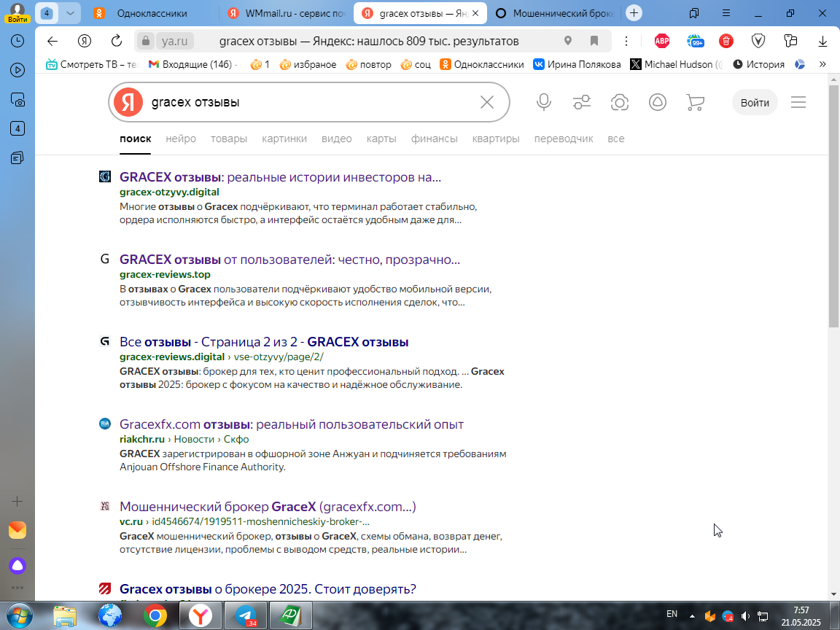Open browser history clock icon in sidebar
Screen dimensions: 840x630
click(17, 41)
